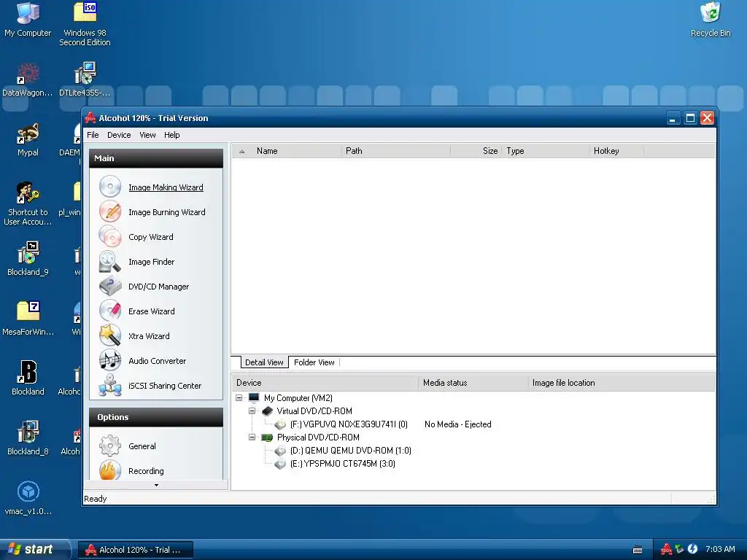Click Alcohol 120% taskbar button
Viewport: 747px width, 560px height.
point(136,550)
